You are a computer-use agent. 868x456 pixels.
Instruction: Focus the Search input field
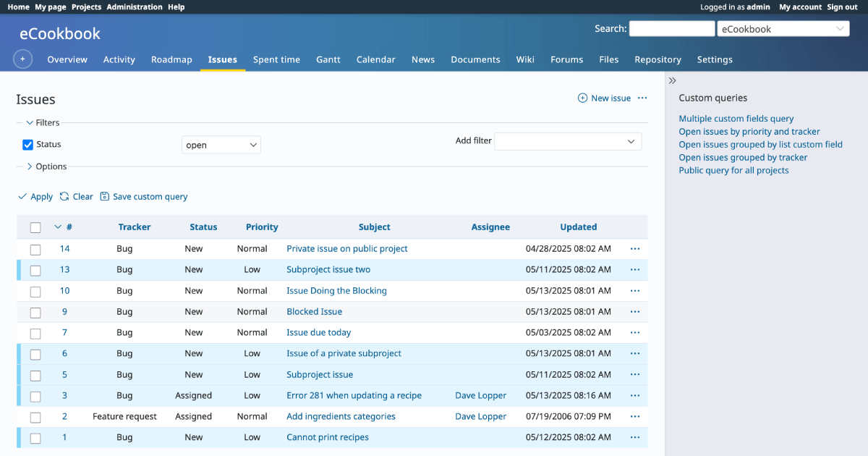672,29
